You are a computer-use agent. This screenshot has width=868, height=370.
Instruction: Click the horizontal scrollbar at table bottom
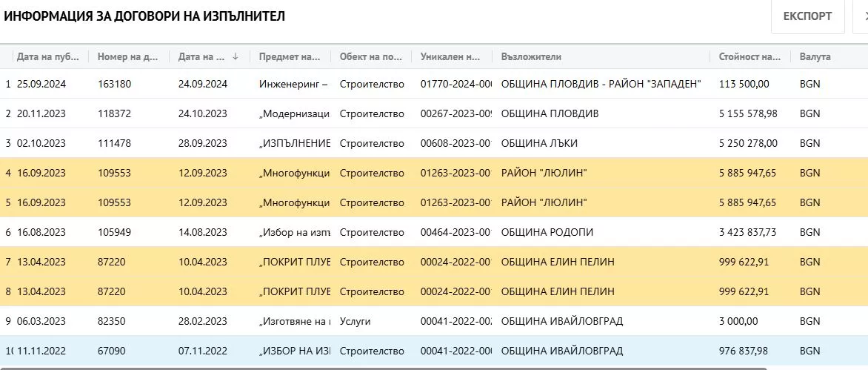[x=383, y=368]
